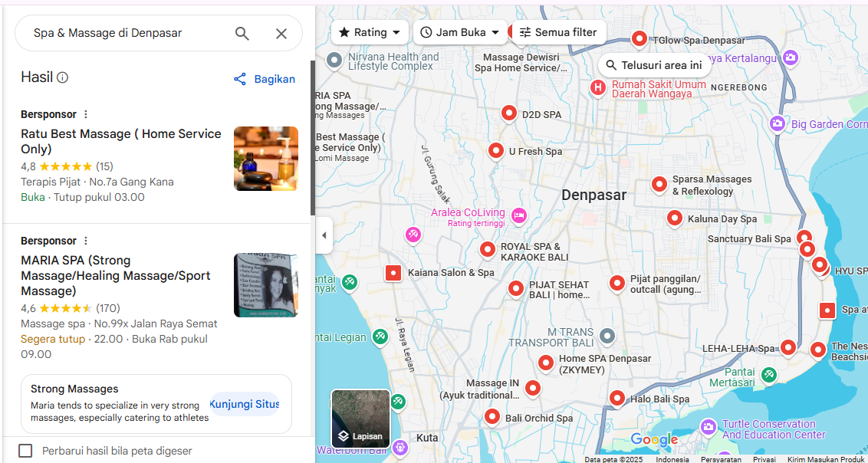Viewport: 868px width, 463px height.
Task: Open the Lapisan map layers thumbnail
Action: pos(361,419)
